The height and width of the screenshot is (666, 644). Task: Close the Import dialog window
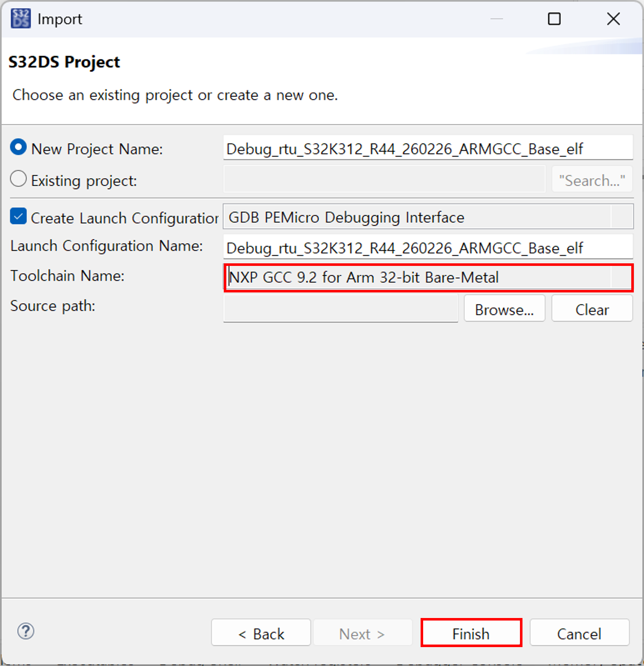pyautogui.click(x=613, y=19)
